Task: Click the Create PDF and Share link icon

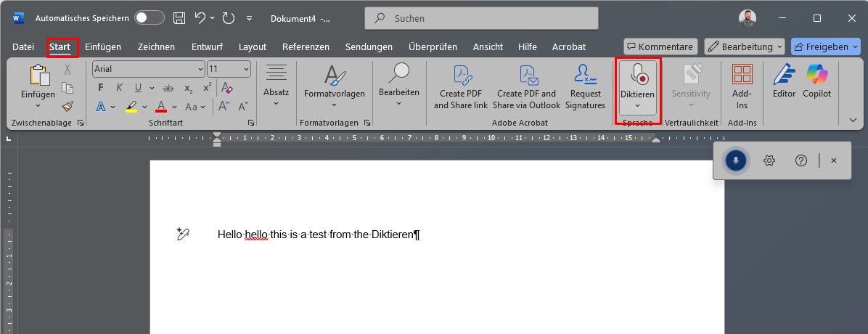Action: (x=461, y=74)
